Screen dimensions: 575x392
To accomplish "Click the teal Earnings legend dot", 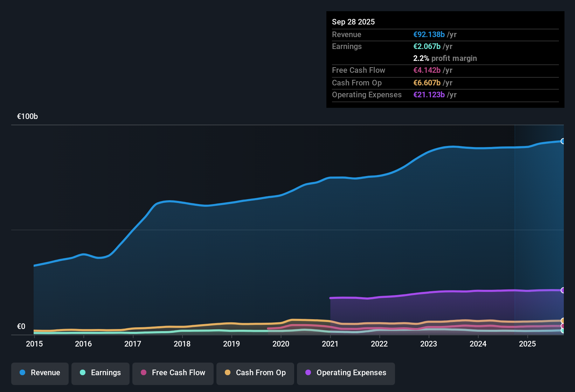I will (x=83, y=373).
